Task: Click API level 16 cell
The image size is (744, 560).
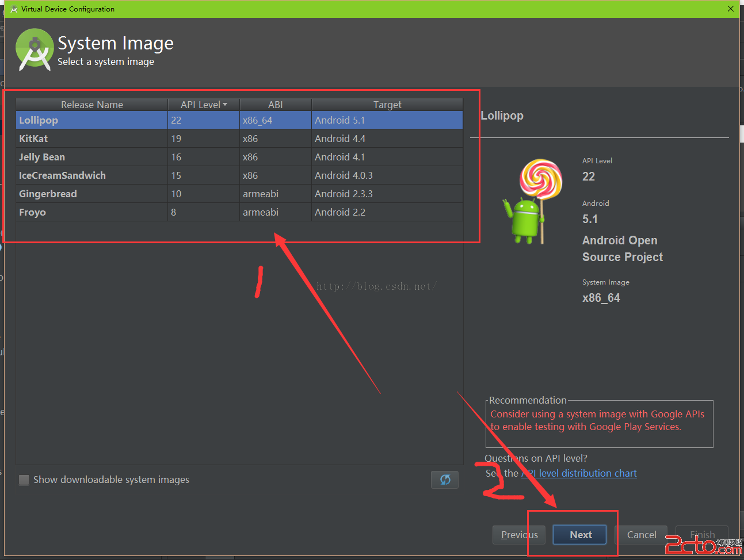Action: 204,157
